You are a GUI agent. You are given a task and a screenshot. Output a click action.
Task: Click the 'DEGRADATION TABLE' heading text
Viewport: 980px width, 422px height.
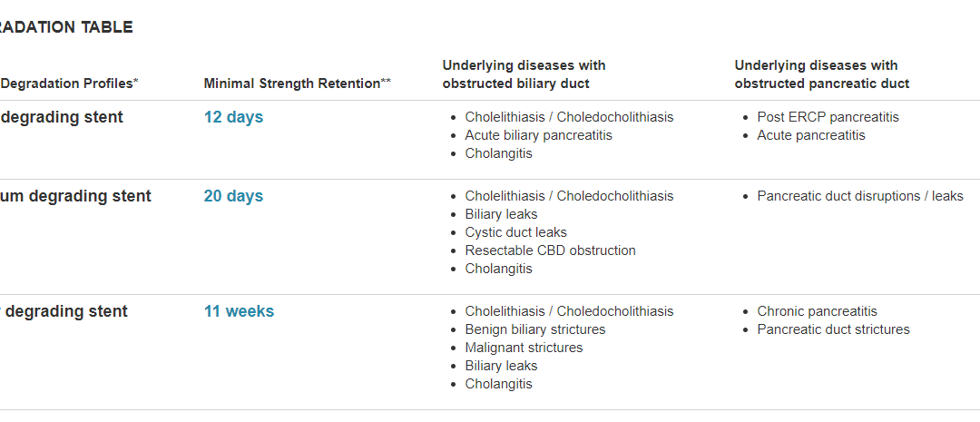coord(65,27)
